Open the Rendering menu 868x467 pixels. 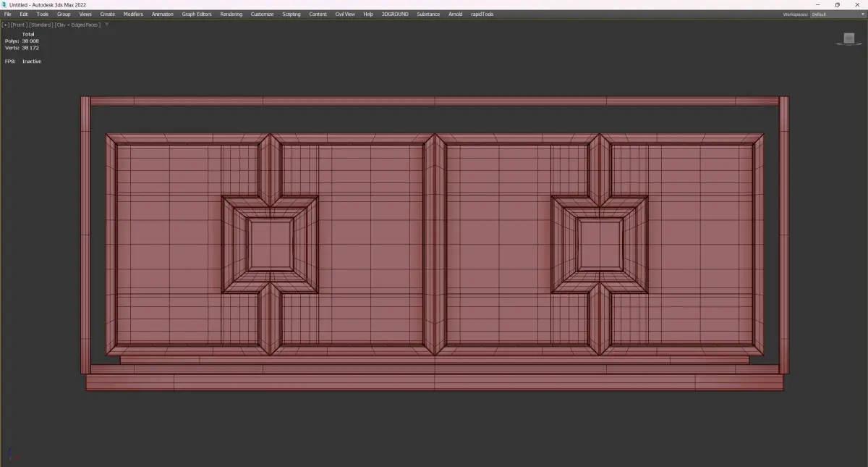(231, 14)
